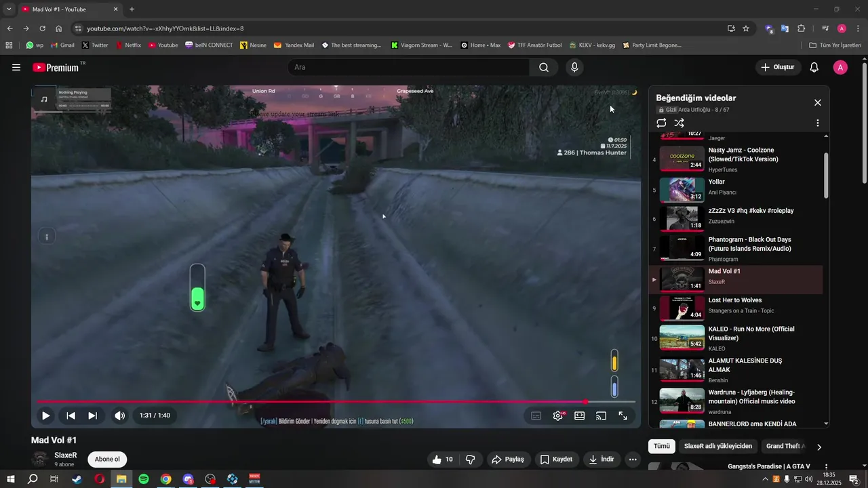Viewport: 868px width, 488px height.
Task: Toggle playlist loop
Action: coord(661,123)
